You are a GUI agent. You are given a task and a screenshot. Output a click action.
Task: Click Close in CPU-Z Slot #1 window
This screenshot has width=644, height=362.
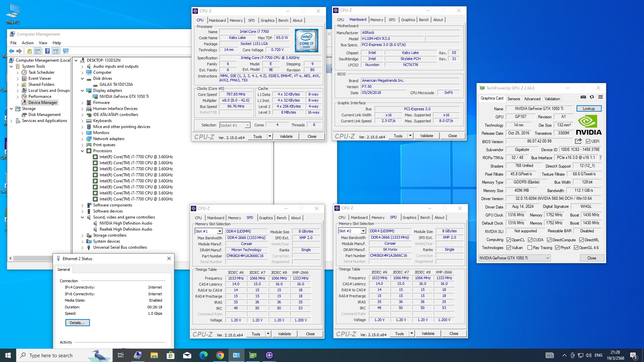[310, 334]
